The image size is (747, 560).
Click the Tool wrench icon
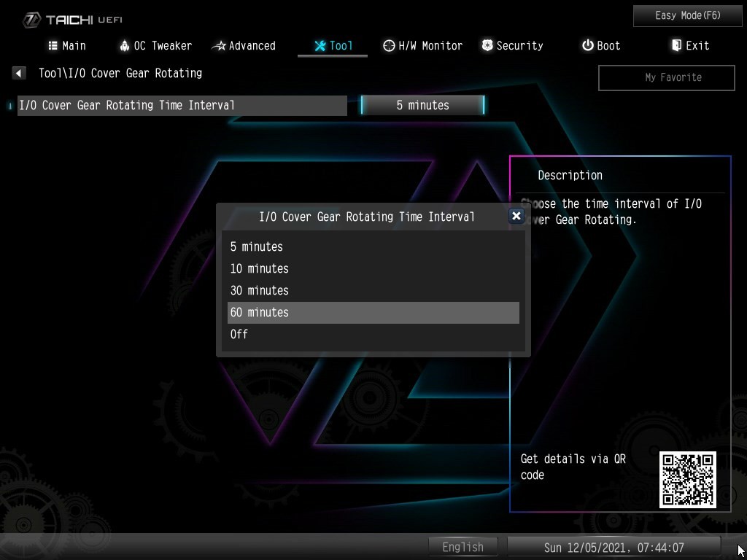pyautogui.click(x=320, y=46)
